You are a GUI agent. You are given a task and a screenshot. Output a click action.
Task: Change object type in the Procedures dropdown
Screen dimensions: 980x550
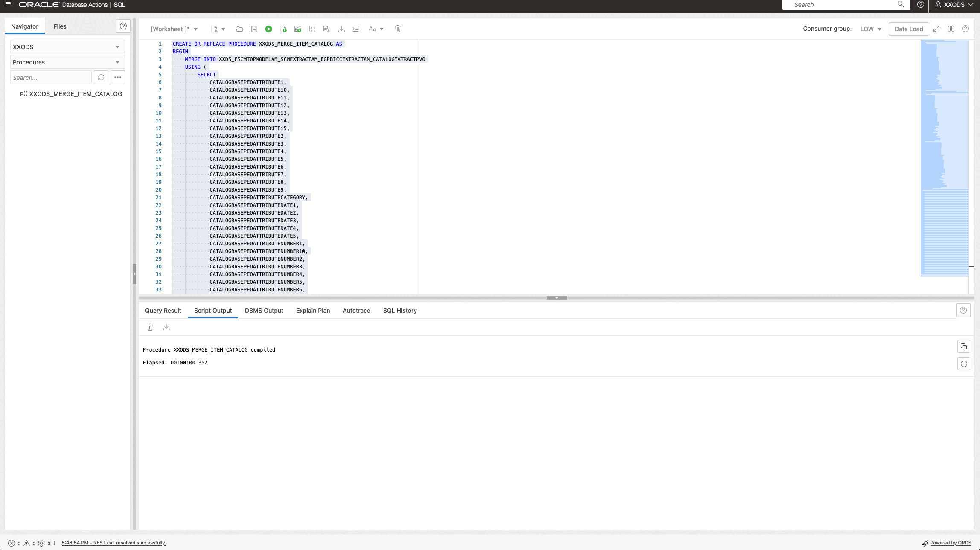pos(67,62)
